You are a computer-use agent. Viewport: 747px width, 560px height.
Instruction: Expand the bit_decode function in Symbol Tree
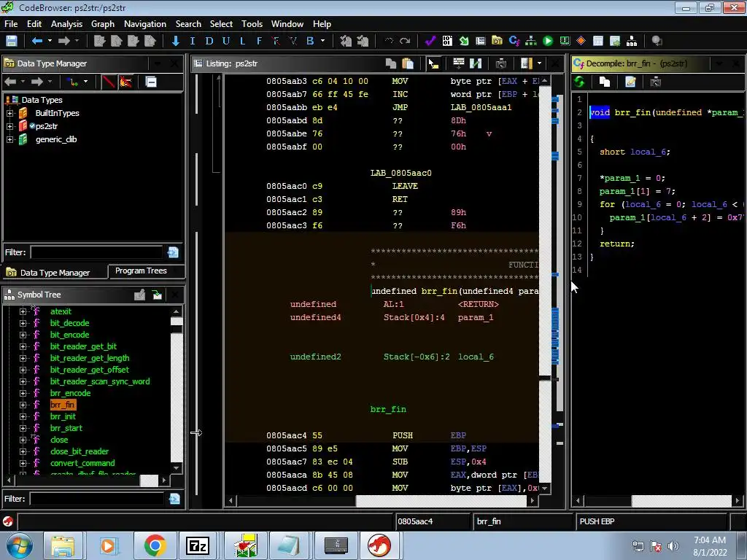tap(23, 323)
